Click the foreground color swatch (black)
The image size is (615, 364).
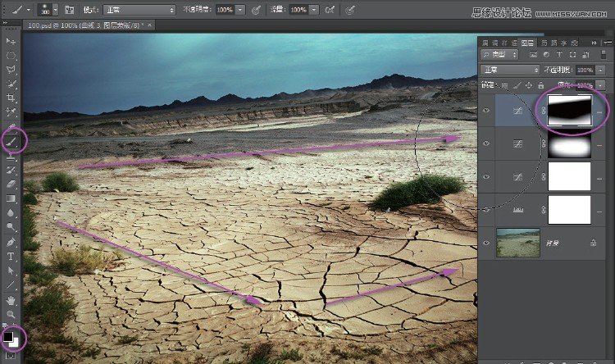tap(8, 337)
